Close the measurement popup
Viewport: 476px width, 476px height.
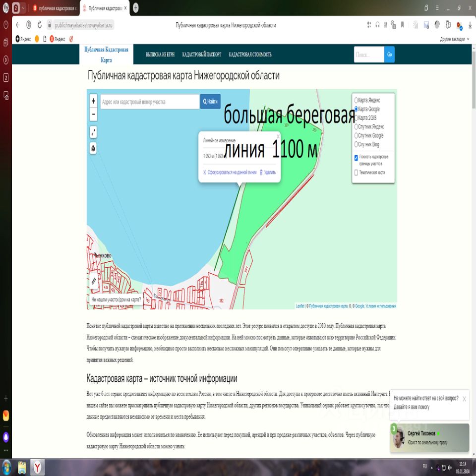pos(278,136)
